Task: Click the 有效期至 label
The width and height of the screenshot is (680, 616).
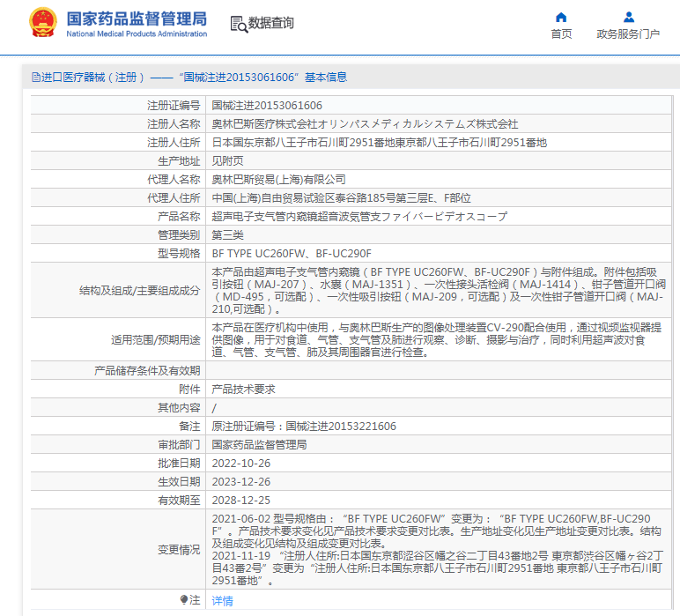Action: 179,501
